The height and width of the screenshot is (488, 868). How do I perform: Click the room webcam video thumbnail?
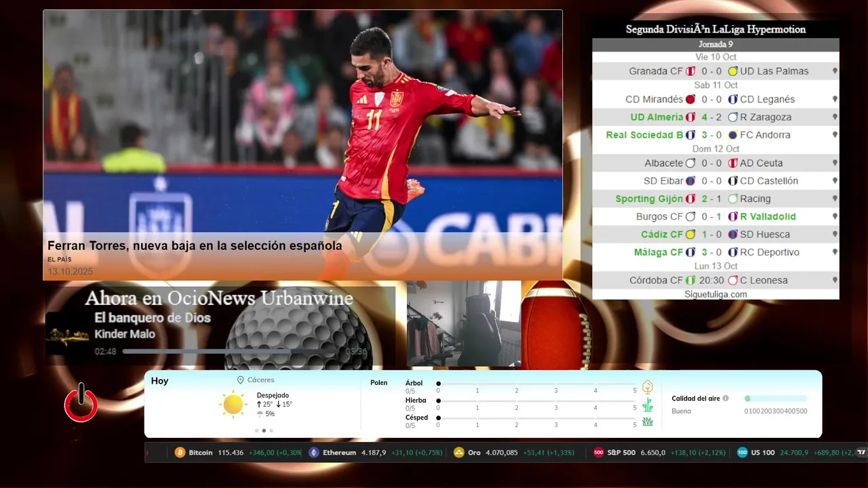pos(464,324)
